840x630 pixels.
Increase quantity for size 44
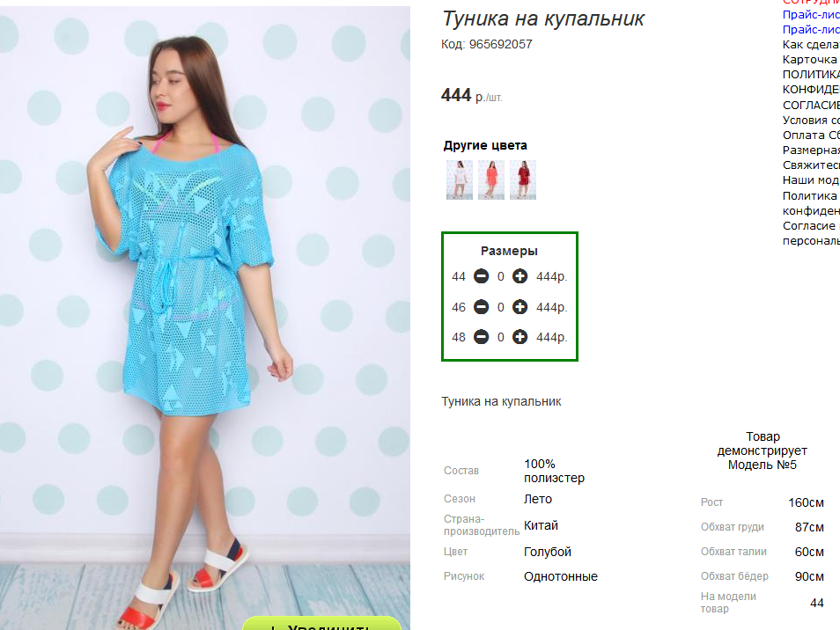[520, 276]
